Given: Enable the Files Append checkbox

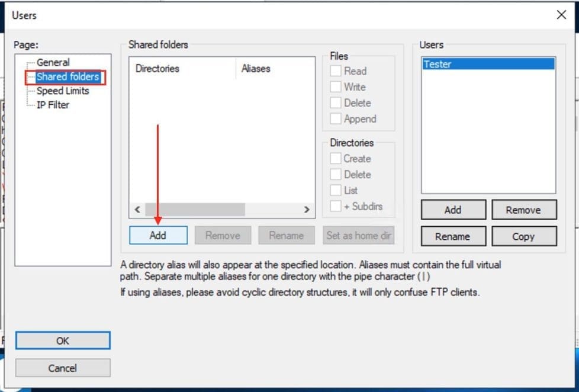Looking at the screenshot, I should tap(336, 119).
